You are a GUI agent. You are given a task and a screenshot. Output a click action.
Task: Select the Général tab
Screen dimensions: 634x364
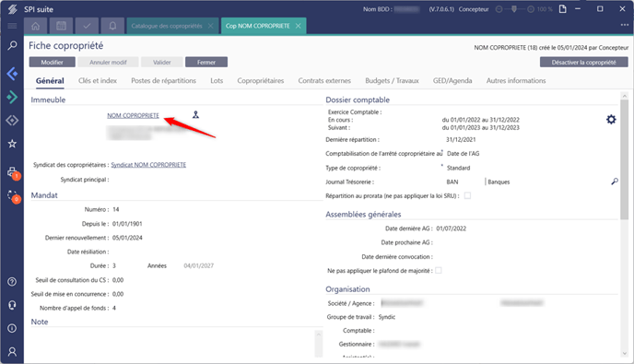point(50,80)
